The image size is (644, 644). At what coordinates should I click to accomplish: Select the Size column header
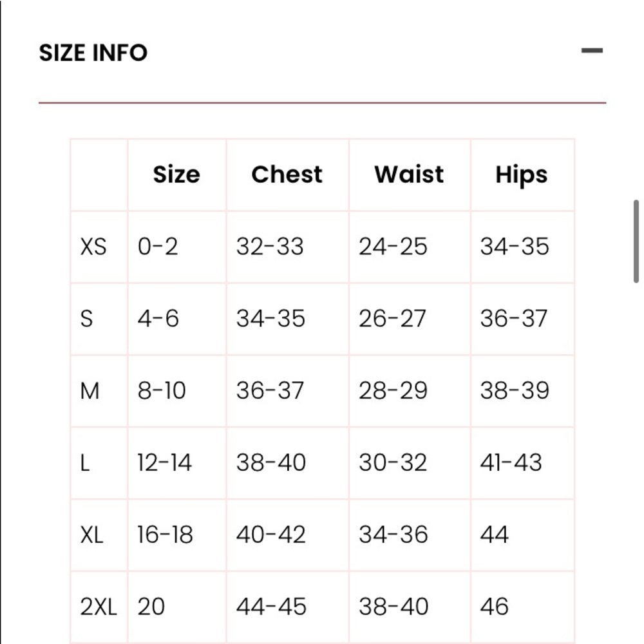pyautogui.click(x=176, y=175)
